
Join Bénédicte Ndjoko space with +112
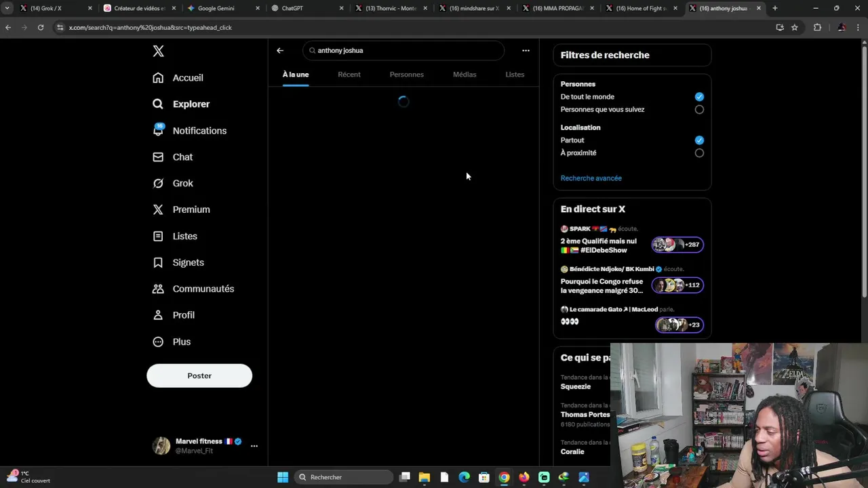677,285
